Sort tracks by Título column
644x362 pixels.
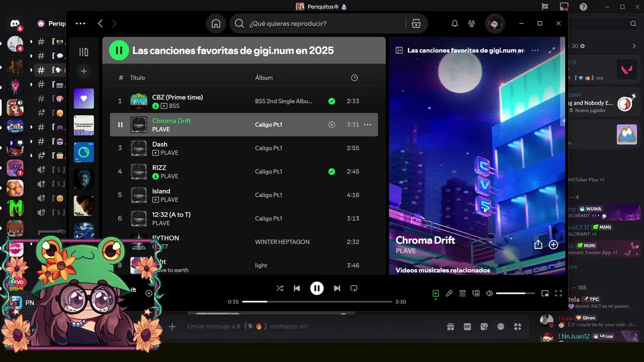[x=137, y=77]
